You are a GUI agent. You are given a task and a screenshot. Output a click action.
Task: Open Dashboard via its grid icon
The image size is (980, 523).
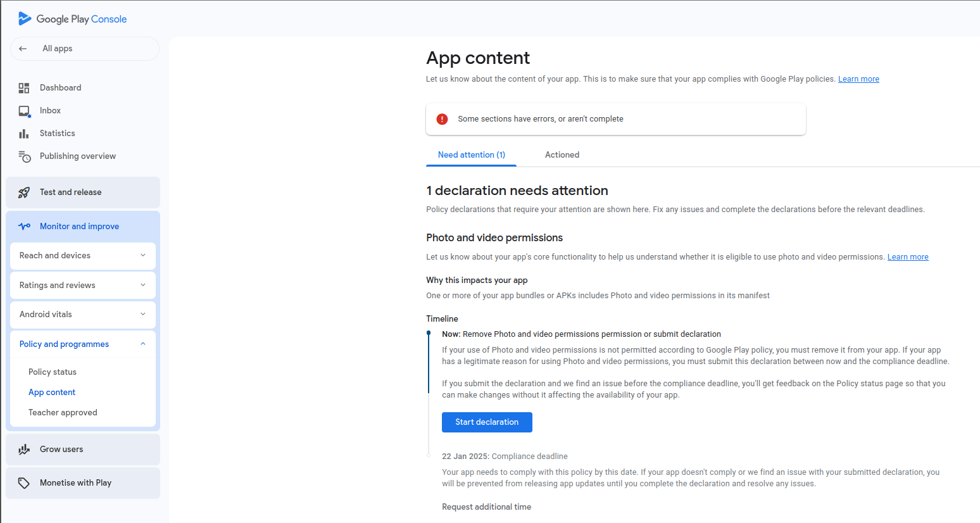pos(24,88)
